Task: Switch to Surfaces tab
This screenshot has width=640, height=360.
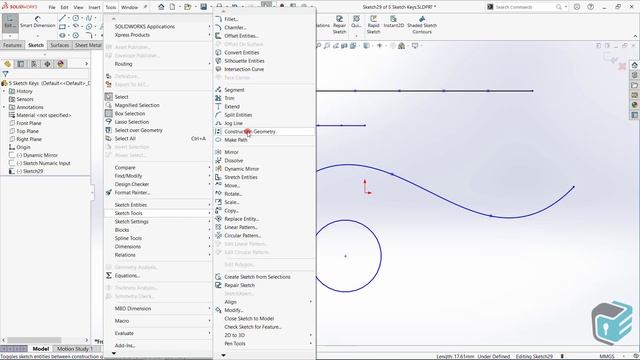Action: click(60, 45)
